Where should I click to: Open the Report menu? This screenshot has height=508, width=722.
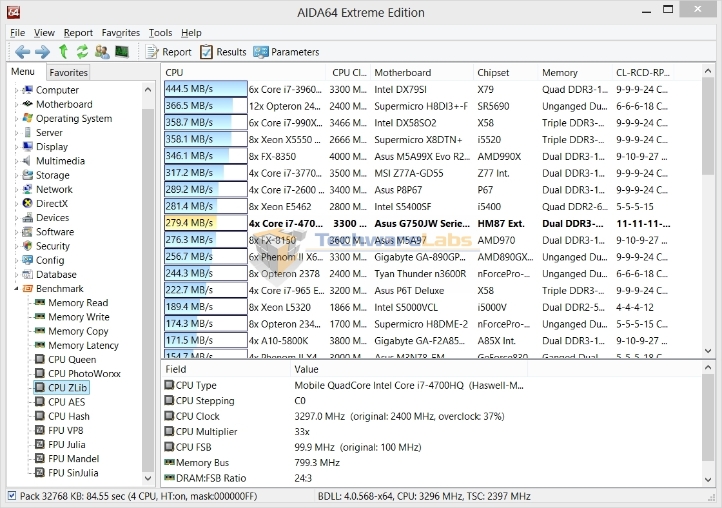pyautogui.click(x=78, y=33)
